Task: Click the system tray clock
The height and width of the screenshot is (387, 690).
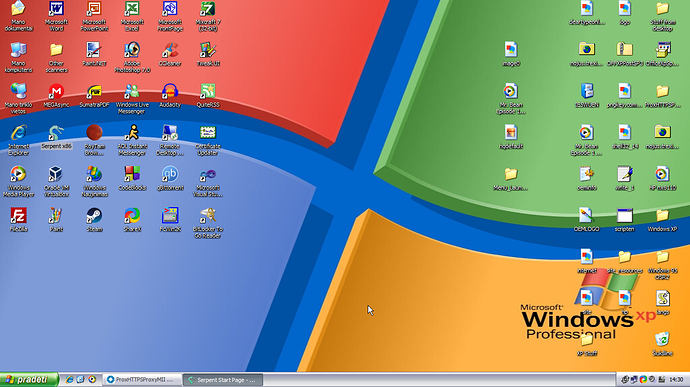Action: tap(676, 380)
